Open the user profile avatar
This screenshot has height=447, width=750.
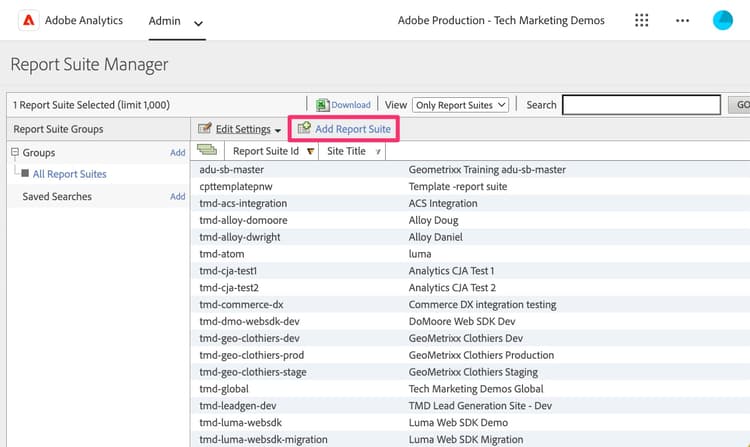(722, 20)
